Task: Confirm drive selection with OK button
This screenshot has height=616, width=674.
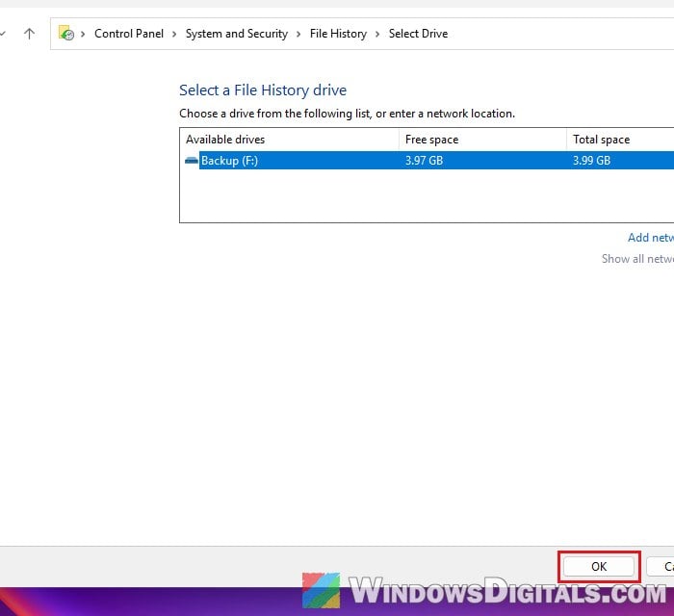Action: (599, 567)
